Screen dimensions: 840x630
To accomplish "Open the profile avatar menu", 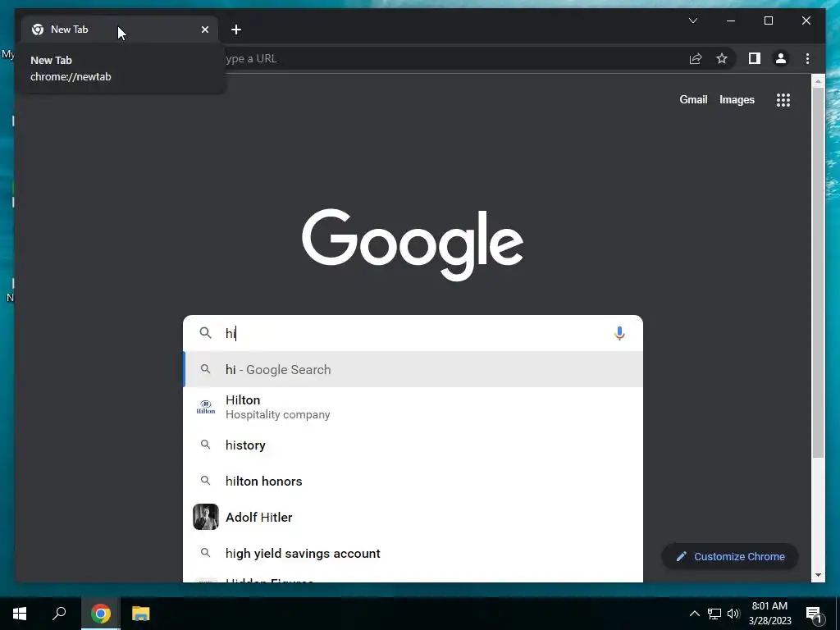I will click(x=781, y=58).
